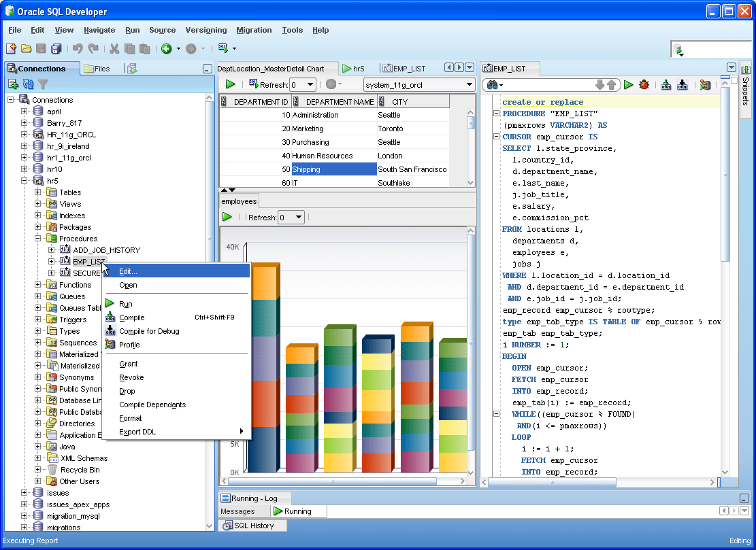Open the system_11g_orcl connection dropdown
Screen dimensions: 756x550
[x=469, y=85]
